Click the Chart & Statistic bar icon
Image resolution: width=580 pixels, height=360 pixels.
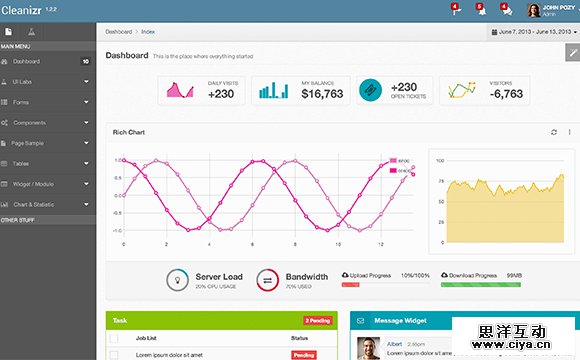pos(4,204)
